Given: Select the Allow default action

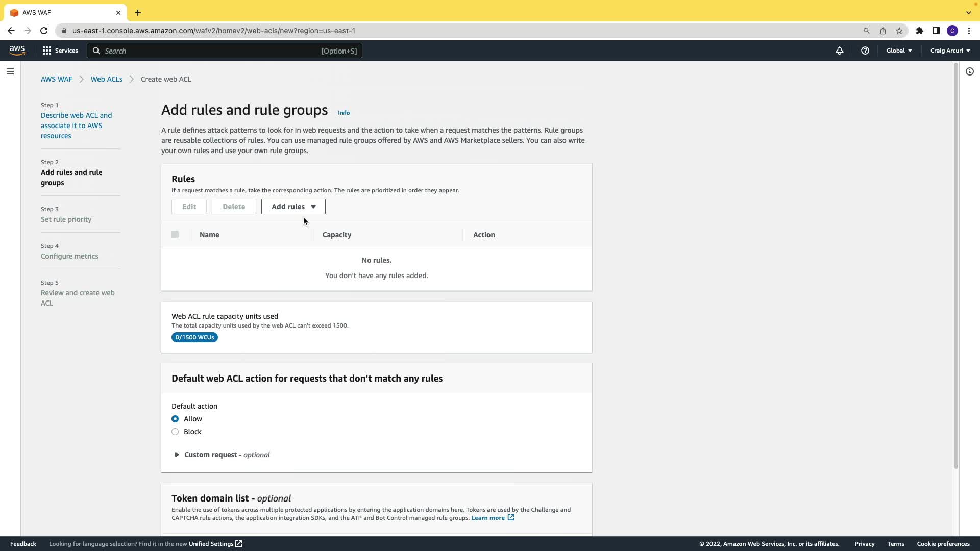Looking at the screenshot, I should pyautogui.click(x=175, y=419).
